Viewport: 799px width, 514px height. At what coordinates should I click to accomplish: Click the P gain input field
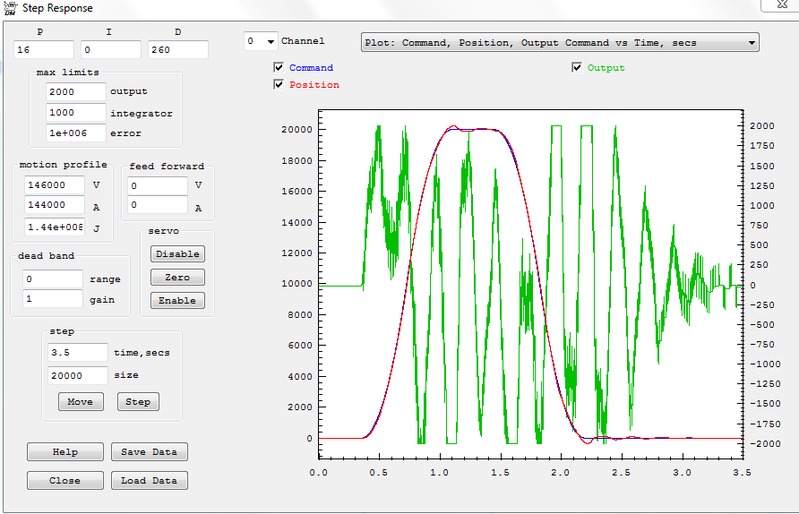click(43, 49)
